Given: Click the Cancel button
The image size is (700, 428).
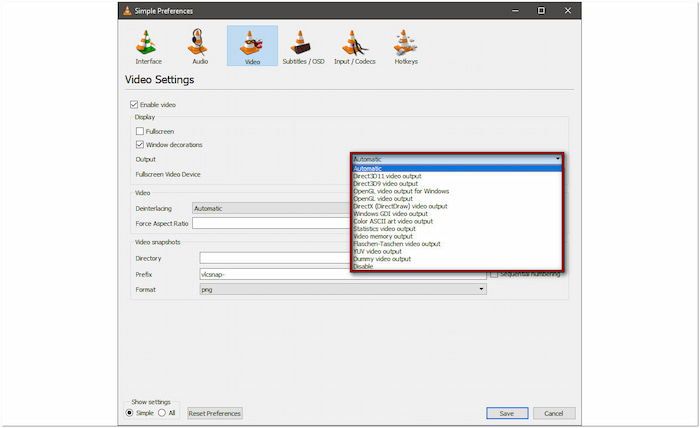Looking at the screenshot, I should (554, 413).
